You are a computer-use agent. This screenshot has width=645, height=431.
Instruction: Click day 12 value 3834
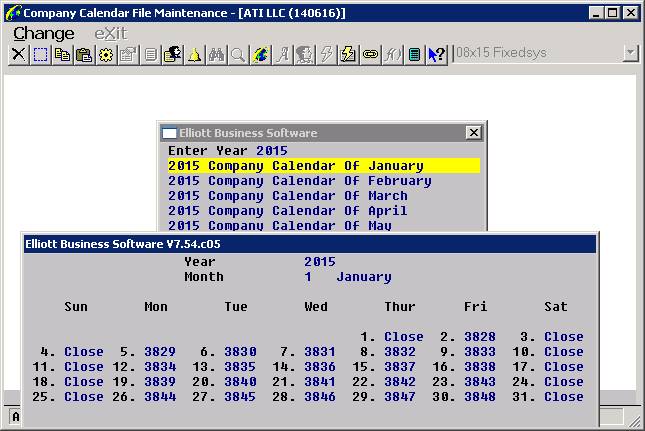pyautogui.click(x=160, y=367)
